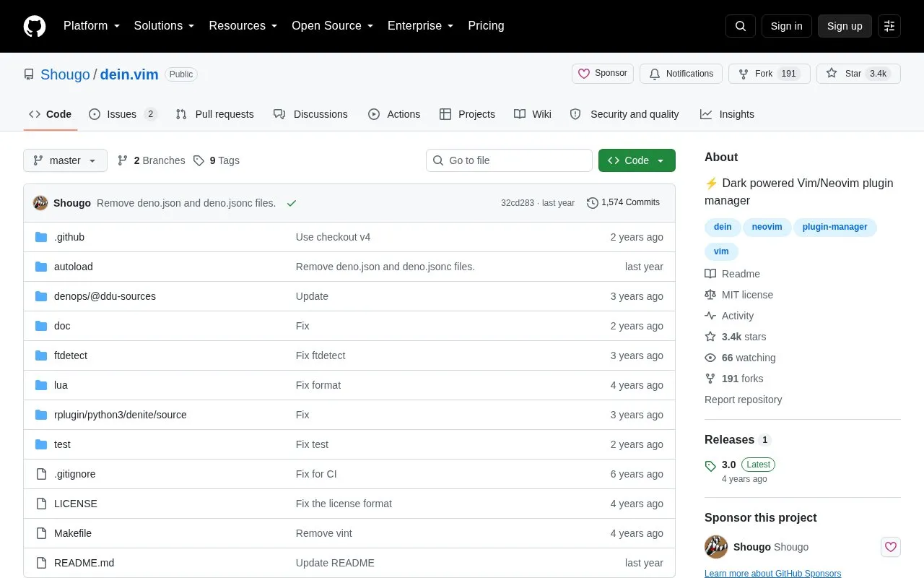Click the eye icon beside 66 watching
The height and width of the screenshot is (578, 924).
[710, 358]
